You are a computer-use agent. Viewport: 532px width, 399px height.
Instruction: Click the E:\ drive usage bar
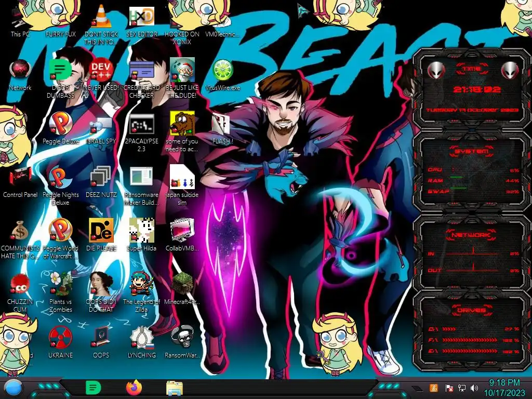pos(473,351)
